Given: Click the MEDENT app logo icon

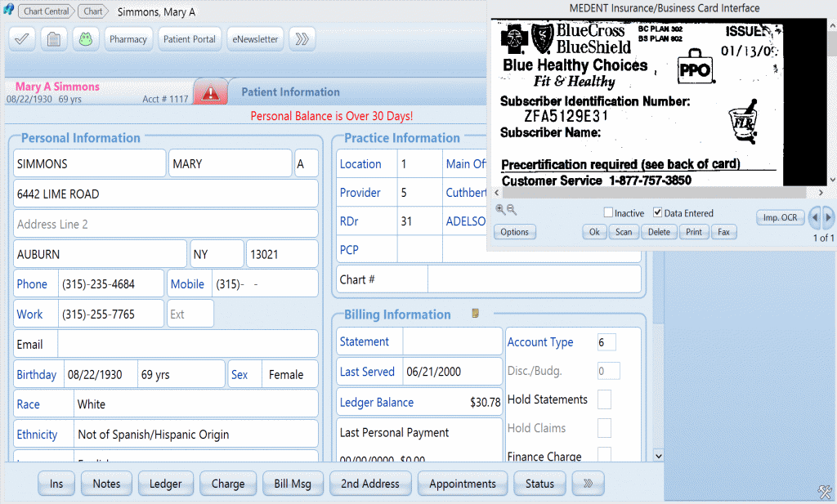Looking at the screenshot, I should coord(8,10).
